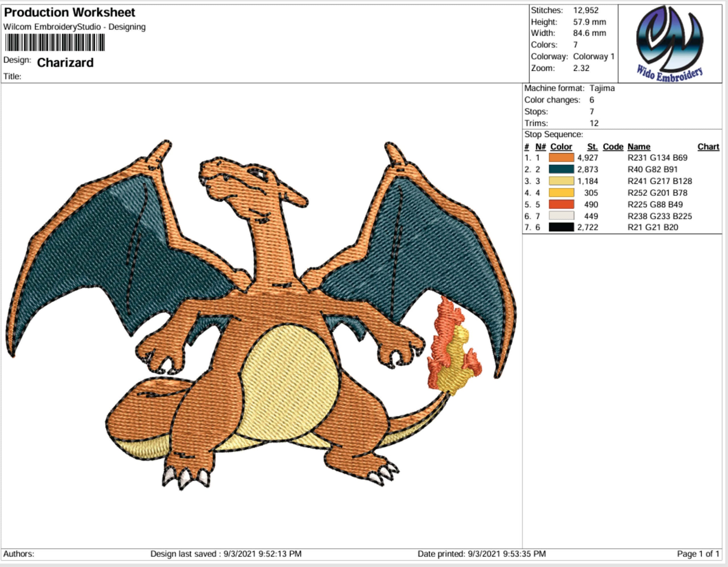Click the "N#" column header

(x=540, y=147)
